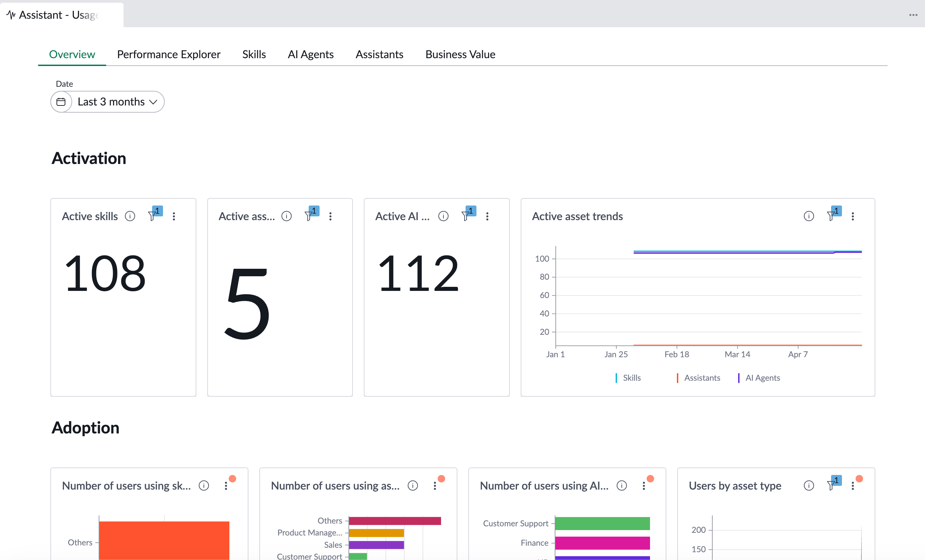Viewport: 925px width, 560px height.
Task: Open the top-right ellipsis menu
Action: point(913,15)
